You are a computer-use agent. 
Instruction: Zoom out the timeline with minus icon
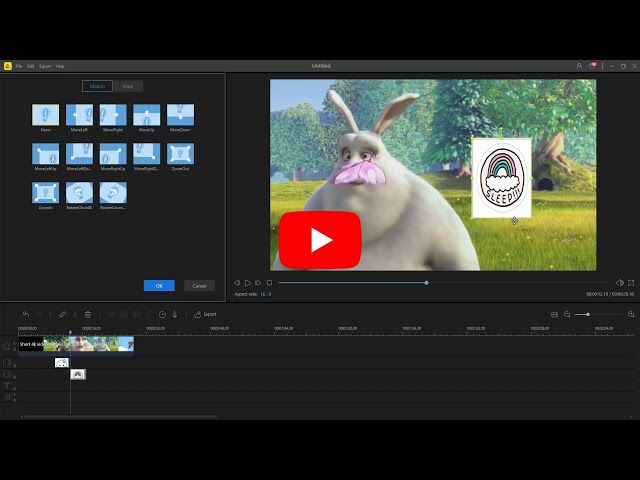coord(567,314)
